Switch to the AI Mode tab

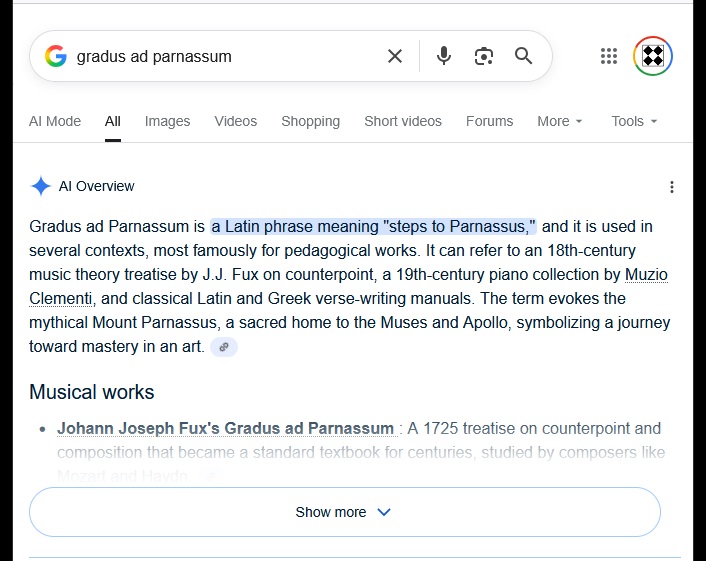coord(55,121)
